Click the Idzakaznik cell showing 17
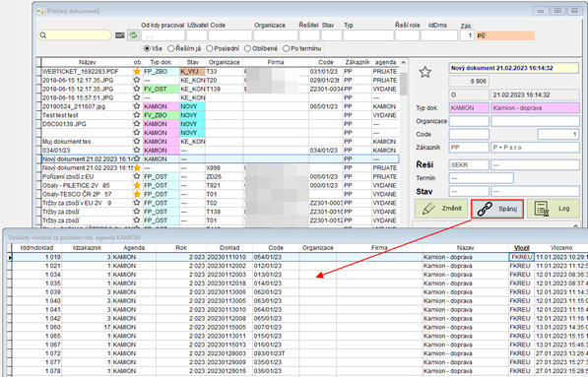The width and height of the screenshot is (588, 377). pos(87,327)
